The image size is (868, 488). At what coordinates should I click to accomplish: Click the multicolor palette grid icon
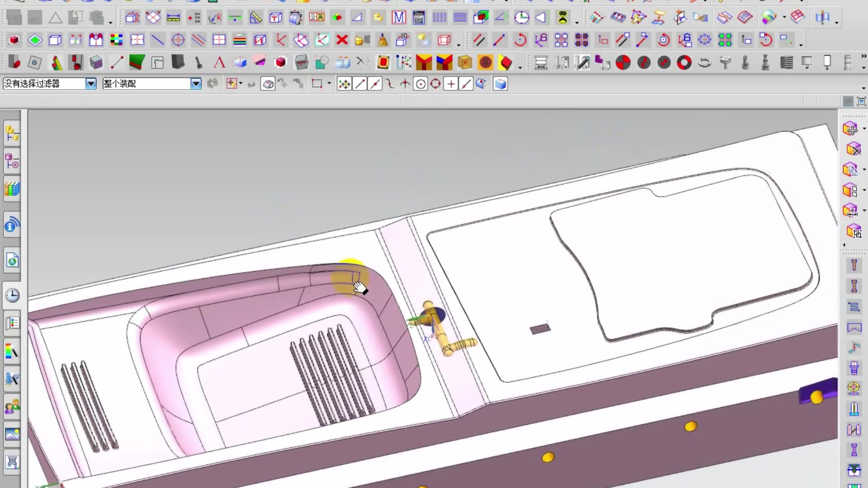coord(117,40)
